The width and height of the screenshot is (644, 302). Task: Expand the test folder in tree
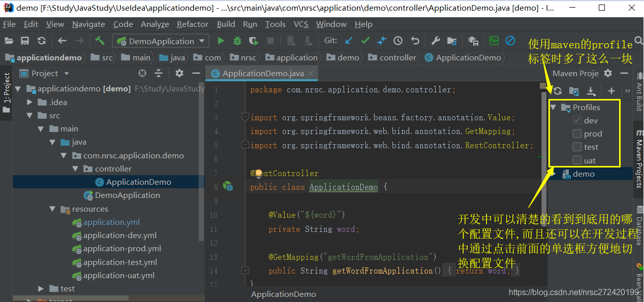41,289
